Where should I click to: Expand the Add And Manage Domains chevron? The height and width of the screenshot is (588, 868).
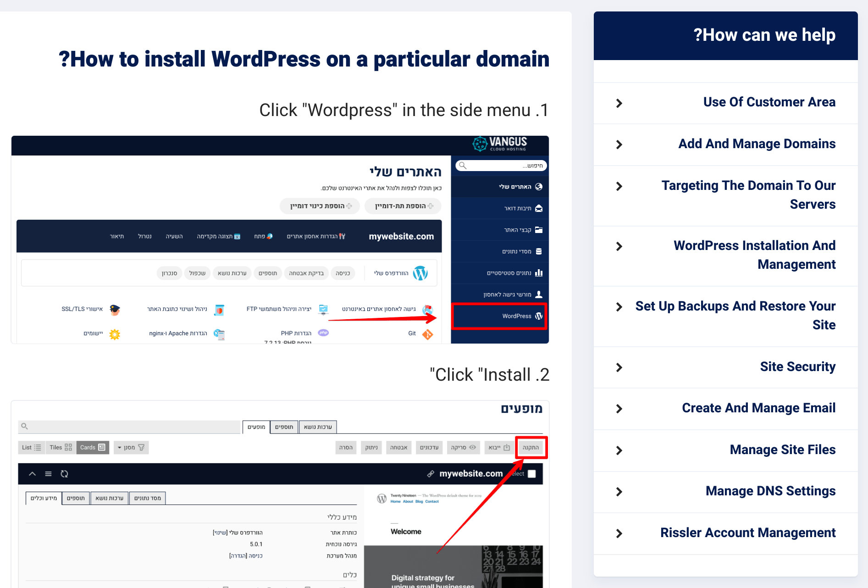(x=619, y=144)
